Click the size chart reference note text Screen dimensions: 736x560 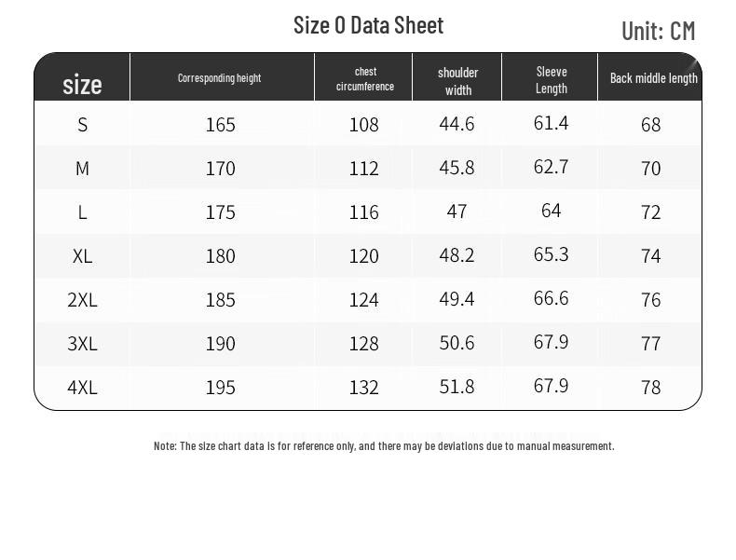tap(384, 446)
